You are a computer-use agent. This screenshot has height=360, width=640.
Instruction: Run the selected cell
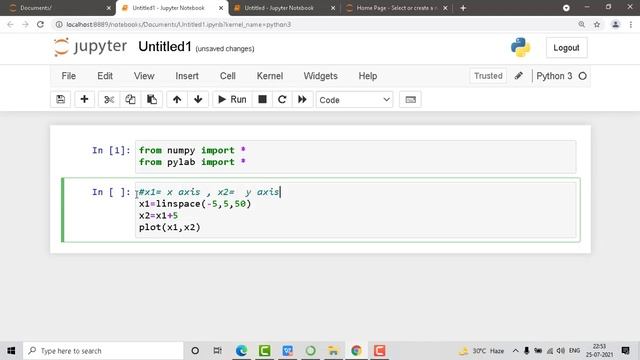(232, 100)
